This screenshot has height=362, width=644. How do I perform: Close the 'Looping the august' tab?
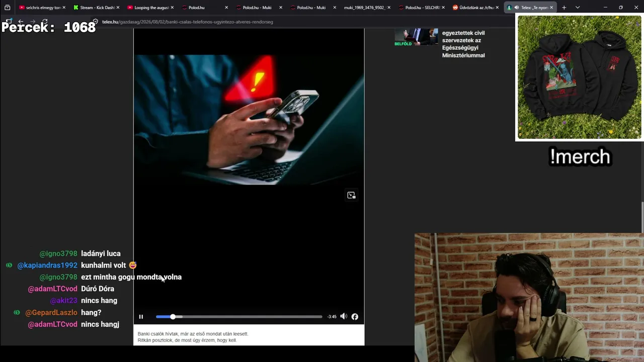tap(172, 8)
